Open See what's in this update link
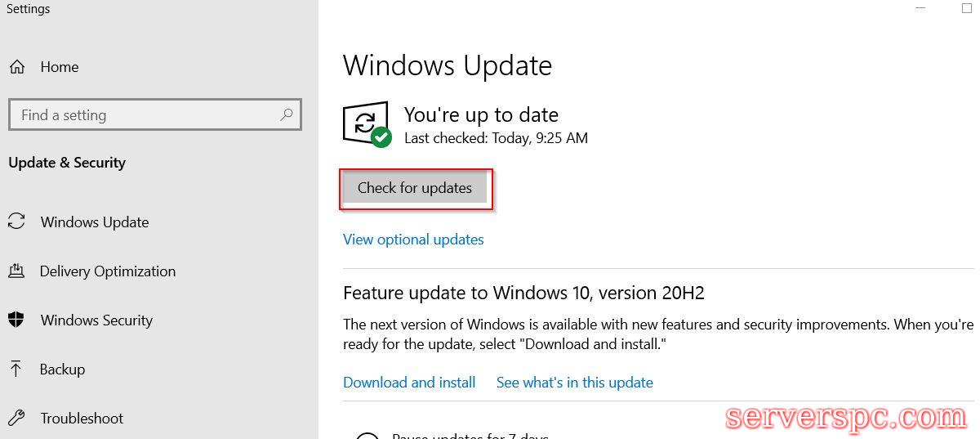 tap(574, 383)
